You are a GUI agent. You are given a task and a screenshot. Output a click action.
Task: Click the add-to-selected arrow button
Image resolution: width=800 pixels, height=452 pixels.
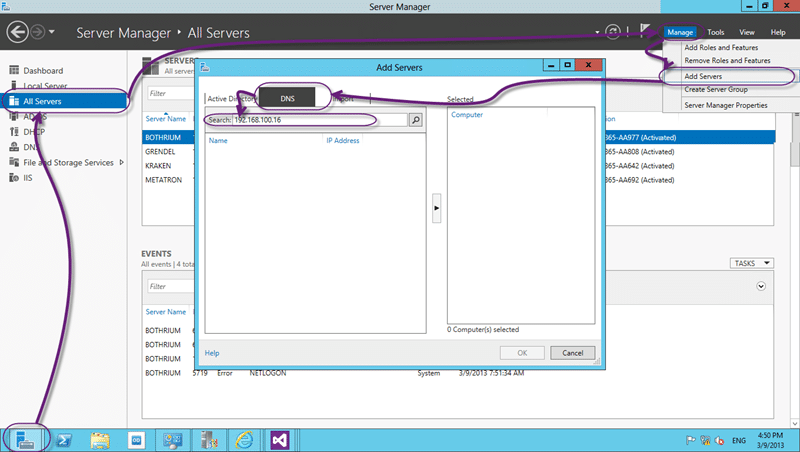[x=436, y=208]
